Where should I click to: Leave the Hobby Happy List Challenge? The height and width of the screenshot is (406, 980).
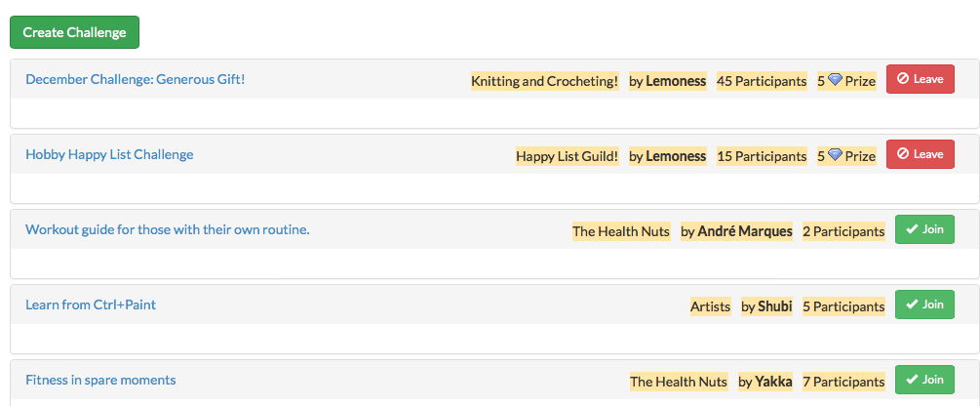pos(920,154)
